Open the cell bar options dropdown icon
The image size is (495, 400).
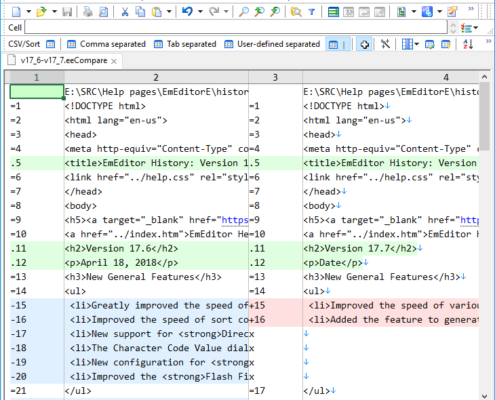point(469,28)
